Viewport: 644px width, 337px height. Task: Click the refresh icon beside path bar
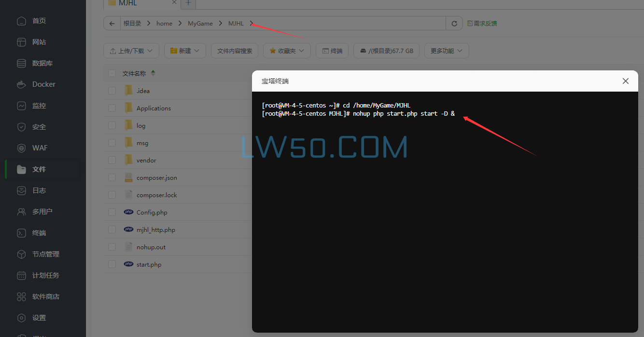454,24
